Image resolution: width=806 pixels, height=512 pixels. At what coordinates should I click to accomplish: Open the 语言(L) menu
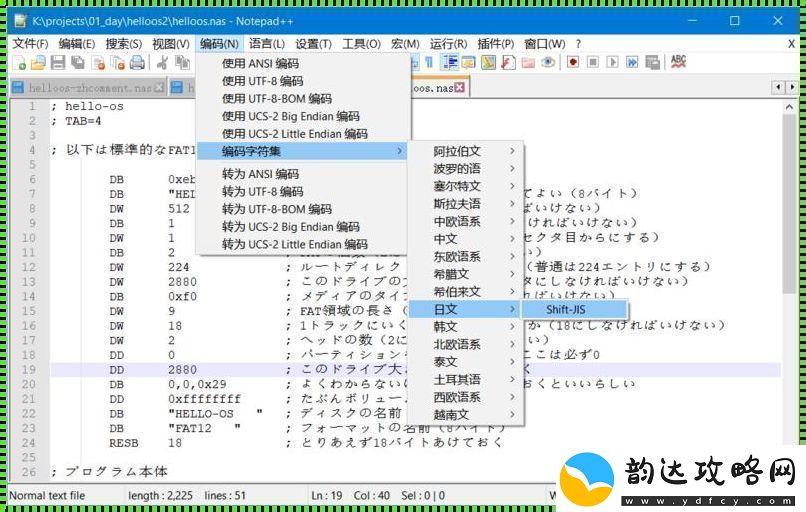pos(267,44)
